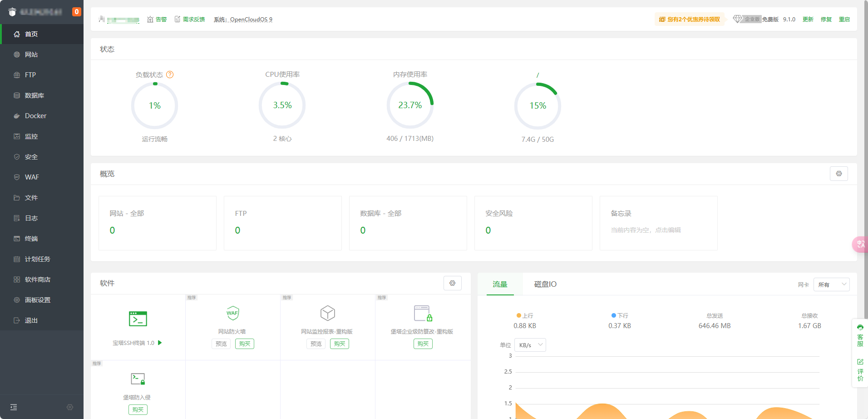868x419 pixels.
Task: Click the version number 9.1.0
Action: click(789, 20)
